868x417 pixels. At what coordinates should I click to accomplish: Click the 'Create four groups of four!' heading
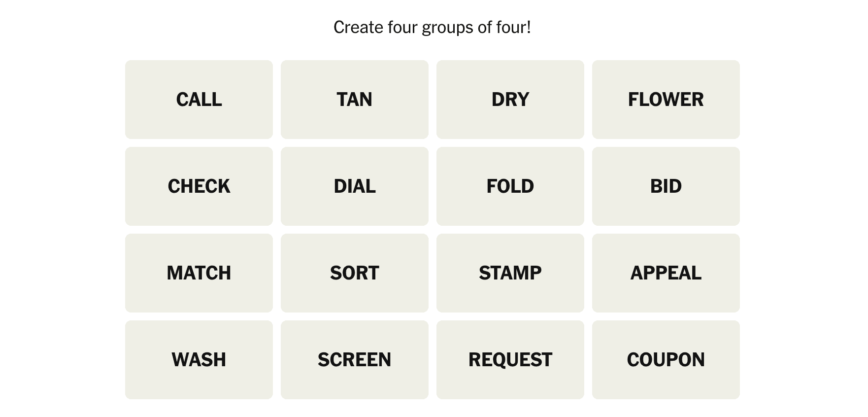(432, 27)
